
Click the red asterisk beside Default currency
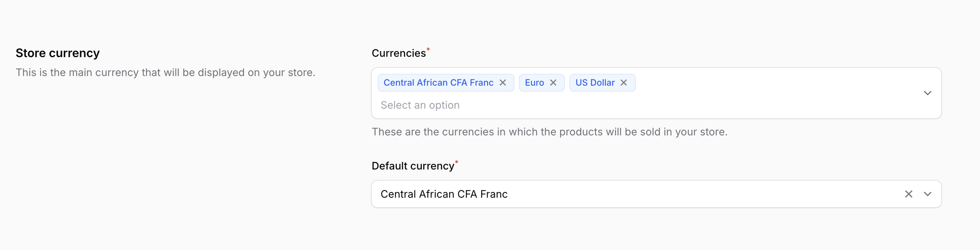click(457, 162)
